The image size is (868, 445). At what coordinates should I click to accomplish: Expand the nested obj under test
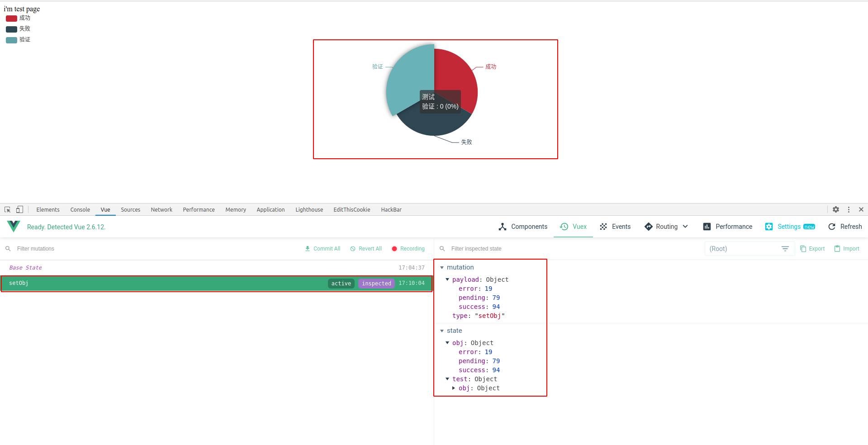tap(454, 388)
